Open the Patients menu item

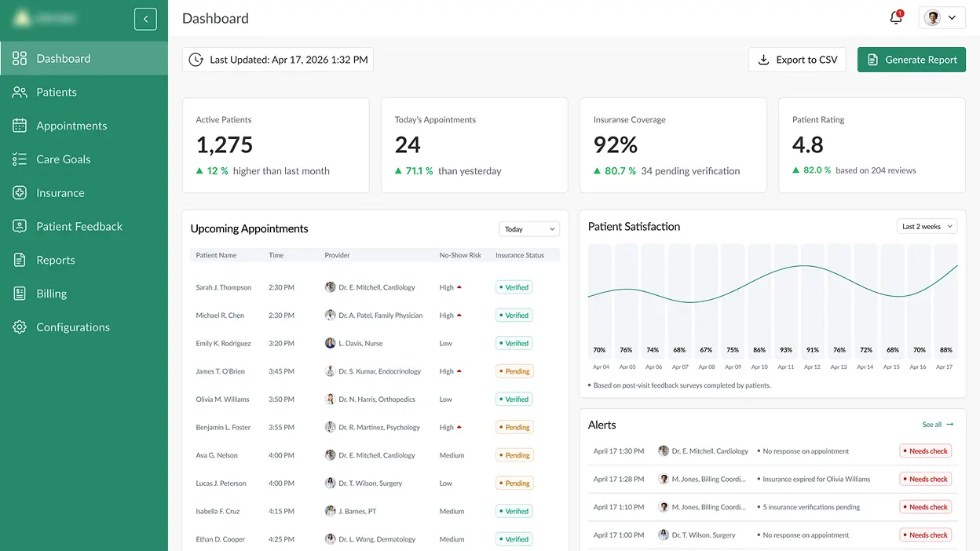[84, 92]
